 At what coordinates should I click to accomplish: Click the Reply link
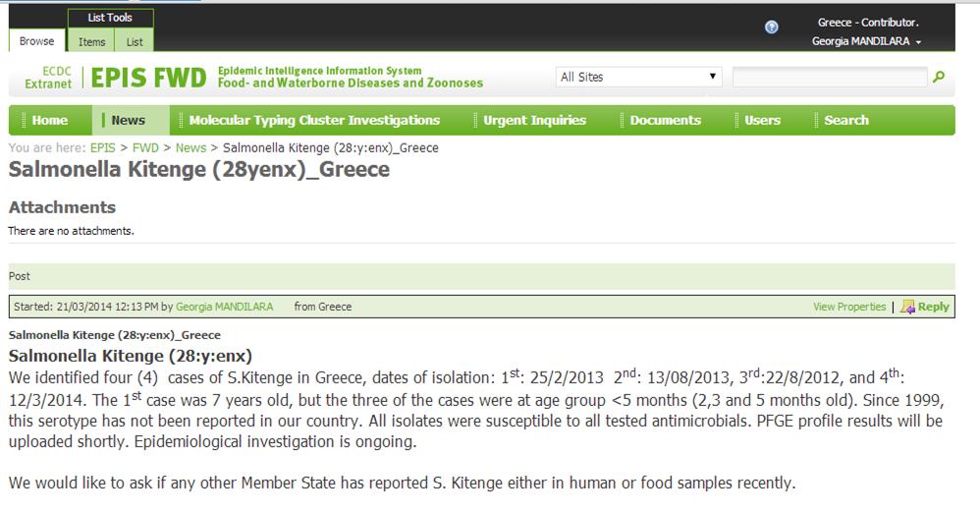933,307
